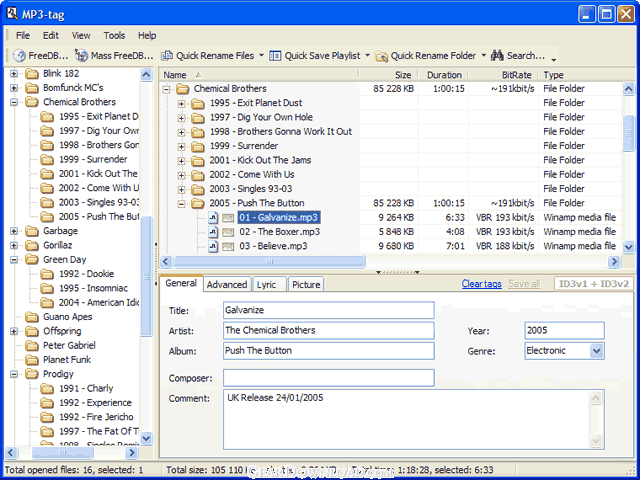Sort by the Name column header
640x480 pixels.
pyautogui.click(x=259, y=75)
